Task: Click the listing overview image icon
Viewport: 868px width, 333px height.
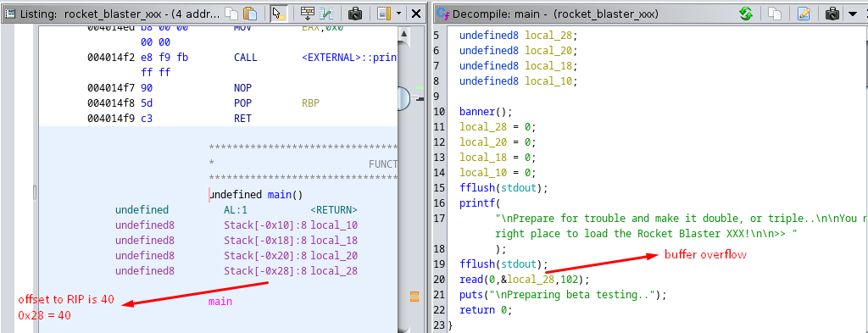Action: coord(384,13)
